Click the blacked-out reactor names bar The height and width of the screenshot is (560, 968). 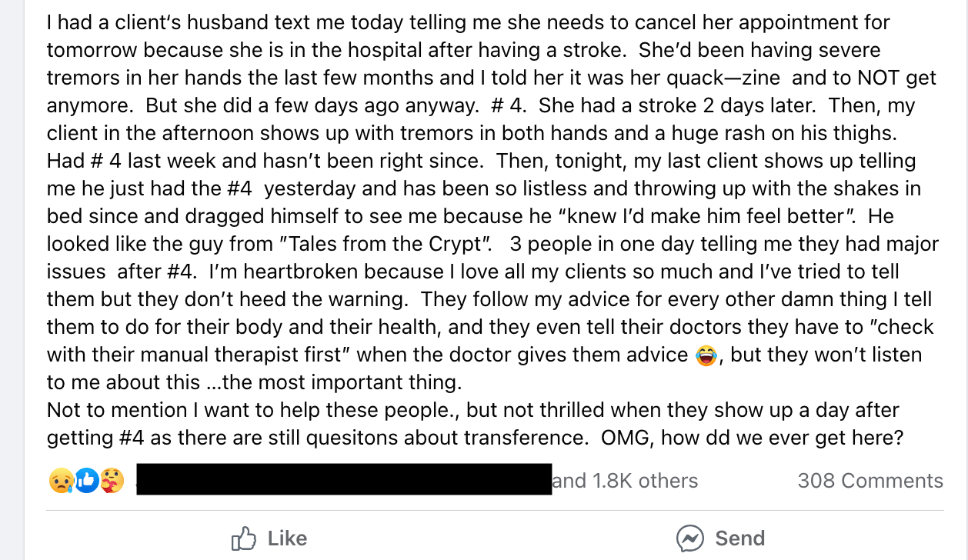pos(344,479)
